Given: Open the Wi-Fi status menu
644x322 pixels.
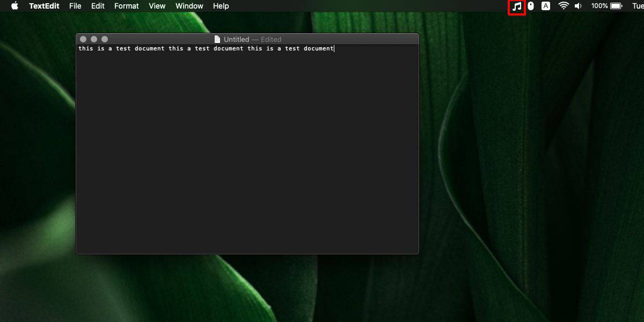Looking at the screenshot, I should [563, 6].
